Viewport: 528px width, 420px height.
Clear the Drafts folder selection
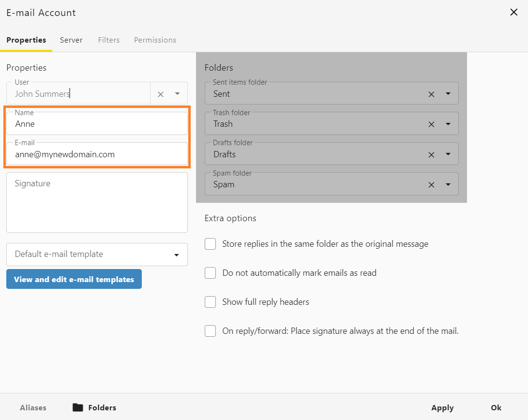click(x=431, y=154)
